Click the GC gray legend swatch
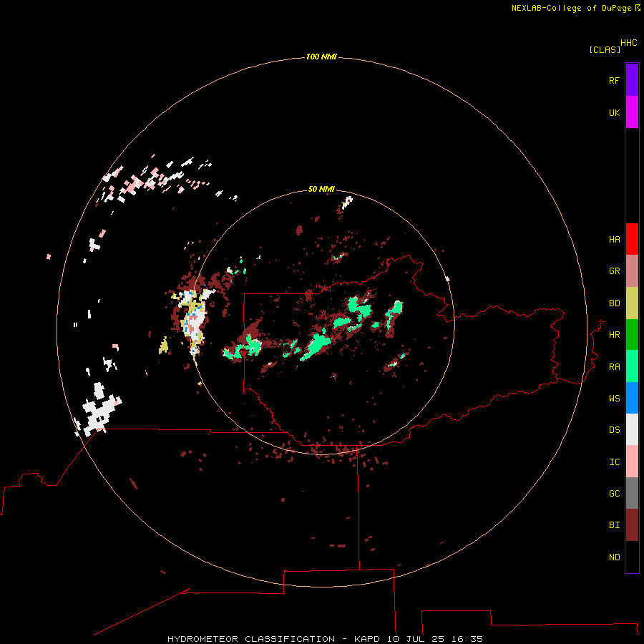Viewport: 644px width, 644px height. (632, 493)
